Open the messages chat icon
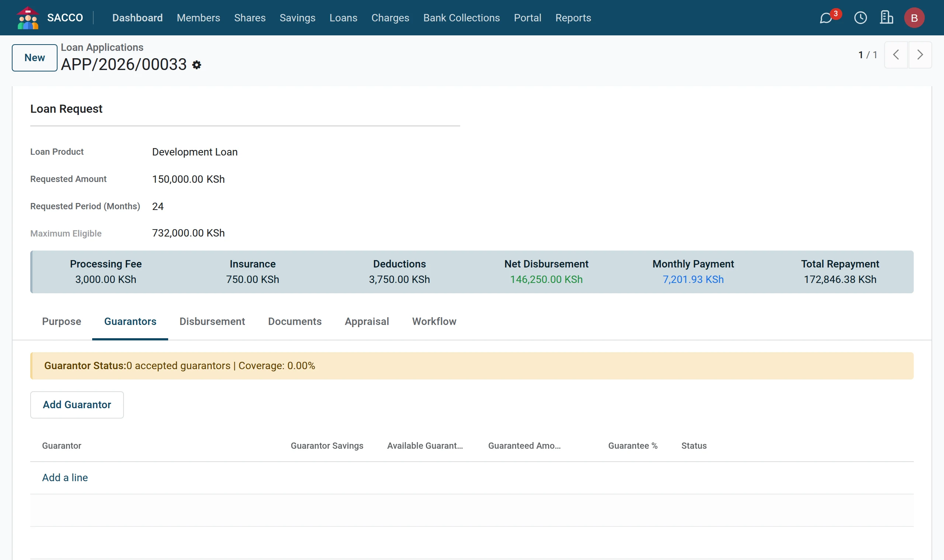The image size is (944, 560). pyautogui.click(x=826, y=18)
